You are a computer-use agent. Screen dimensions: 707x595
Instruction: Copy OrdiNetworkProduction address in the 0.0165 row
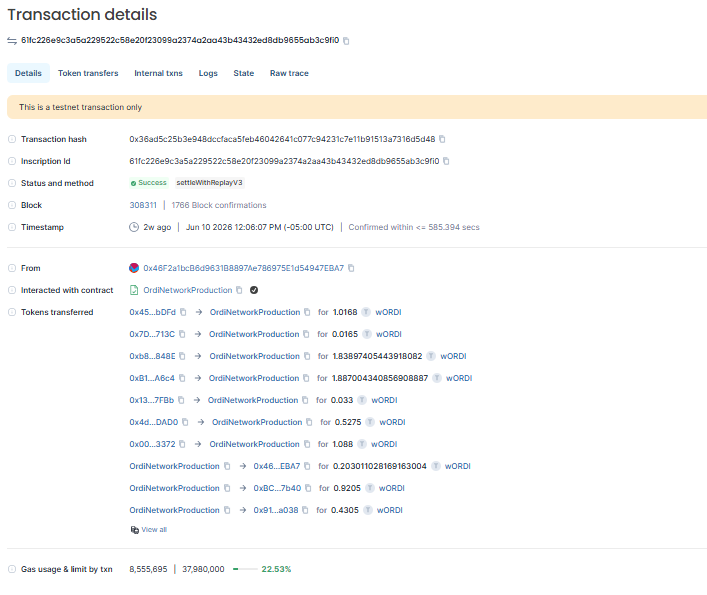click(306, 334)
